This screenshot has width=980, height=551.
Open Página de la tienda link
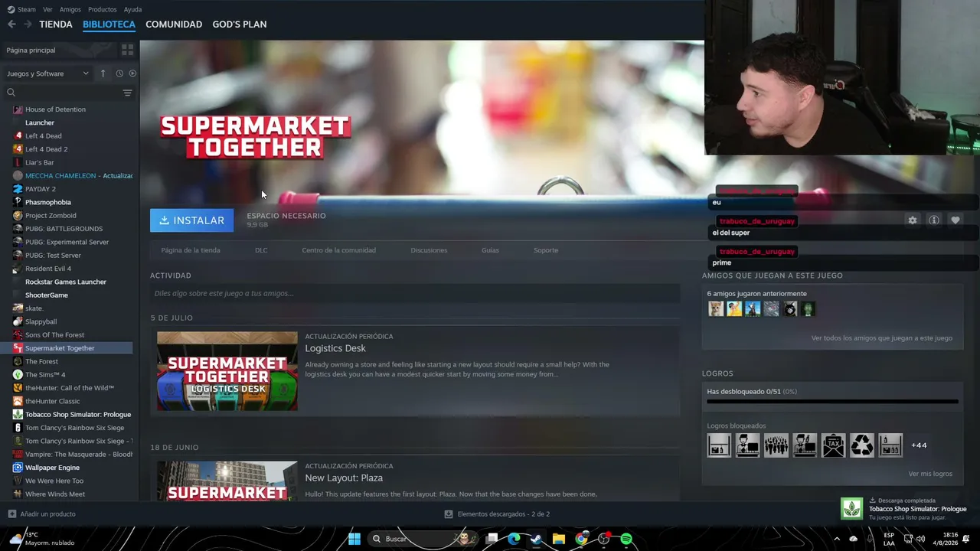click(191, 250)
